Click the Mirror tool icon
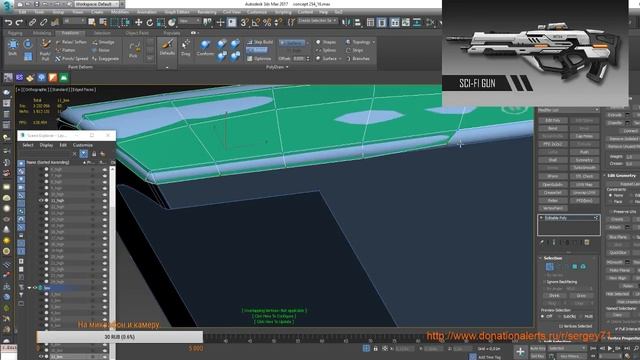Viewport: 640px width, 360px height. tap(346, 22)
